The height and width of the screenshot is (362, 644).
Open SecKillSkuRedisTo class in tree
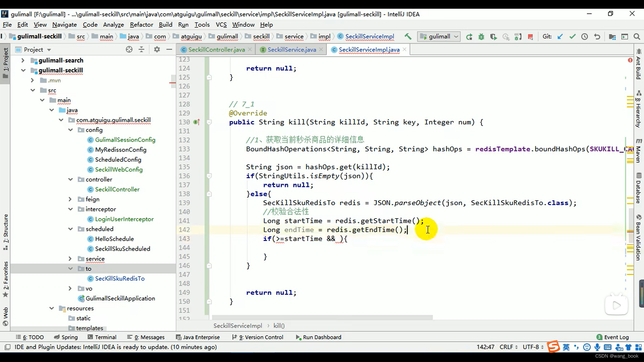point(120,279)
